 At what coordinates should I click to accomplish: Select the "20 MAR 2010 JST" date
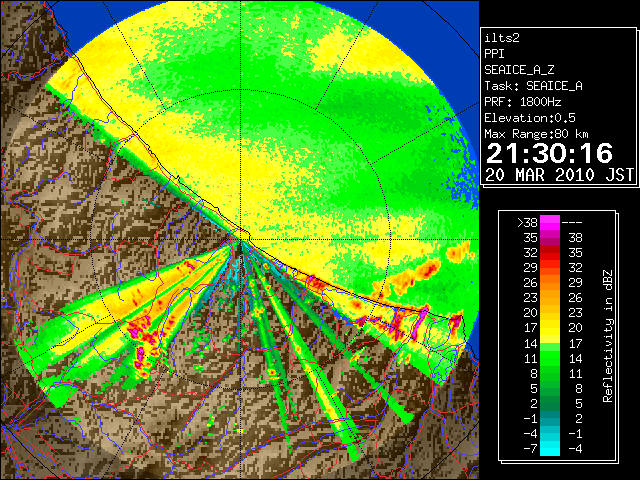coord(560,175)
